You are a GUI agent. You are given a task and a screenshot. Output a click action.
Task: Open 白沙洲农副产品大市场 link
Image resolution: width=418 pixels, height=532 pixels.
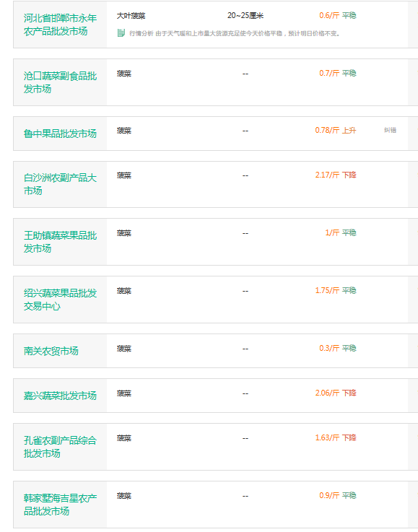[60, 184]
